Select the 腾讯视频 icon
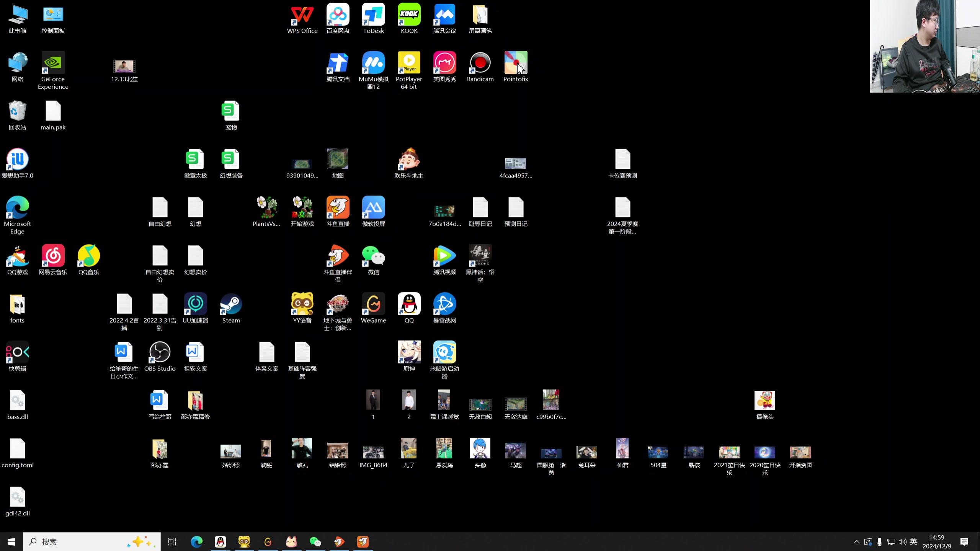This screenshot has width=980, height=551. pyautogui.click(x=444, y=260)
